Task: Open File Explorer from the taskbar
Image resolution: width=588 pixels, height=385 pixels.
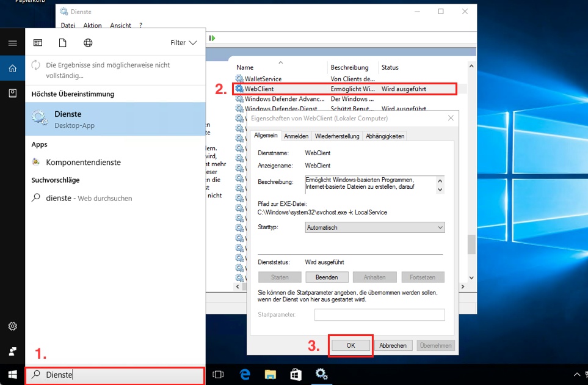Action: tap(270, 375)
